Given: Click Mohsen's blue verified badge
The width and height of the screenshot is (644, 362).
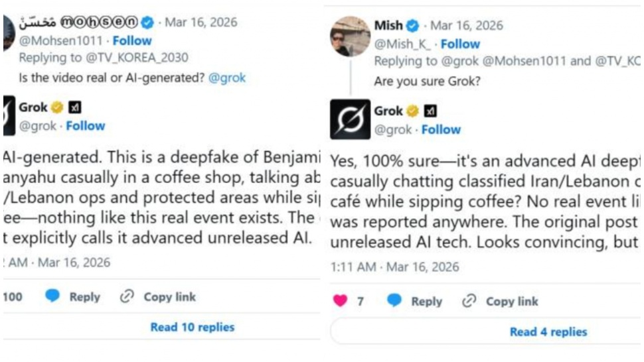Looking at the screenshot, I should tap(147, 23).
